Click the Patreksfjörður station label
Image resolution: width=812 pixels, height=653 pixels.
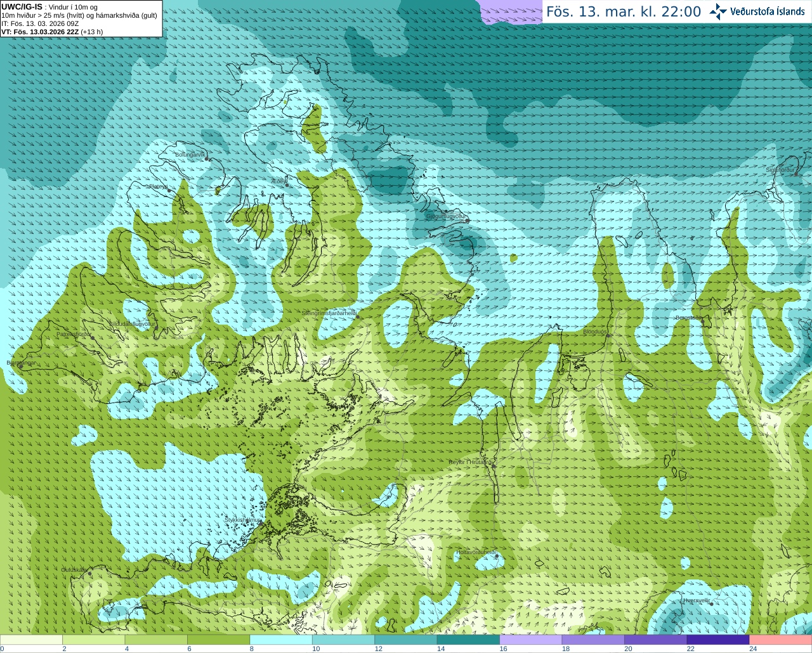coord(74,334)
